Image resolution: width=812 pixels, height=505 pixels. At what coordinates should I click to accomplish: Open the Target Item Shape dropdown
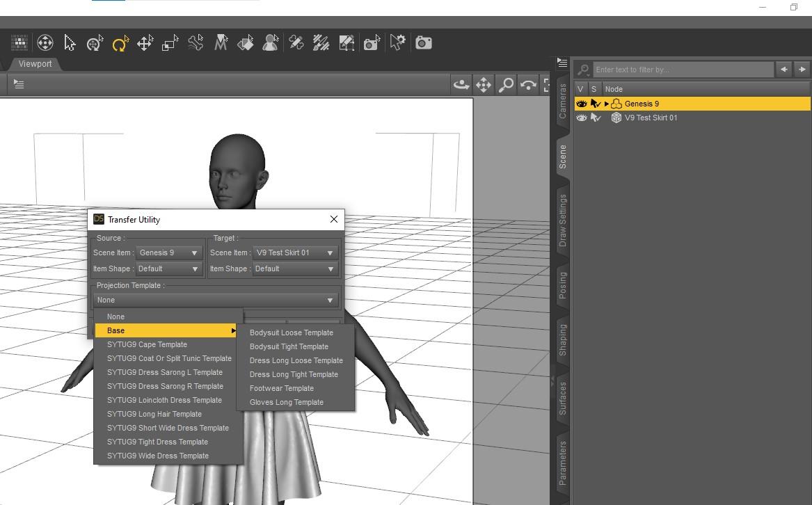(295, 268)
